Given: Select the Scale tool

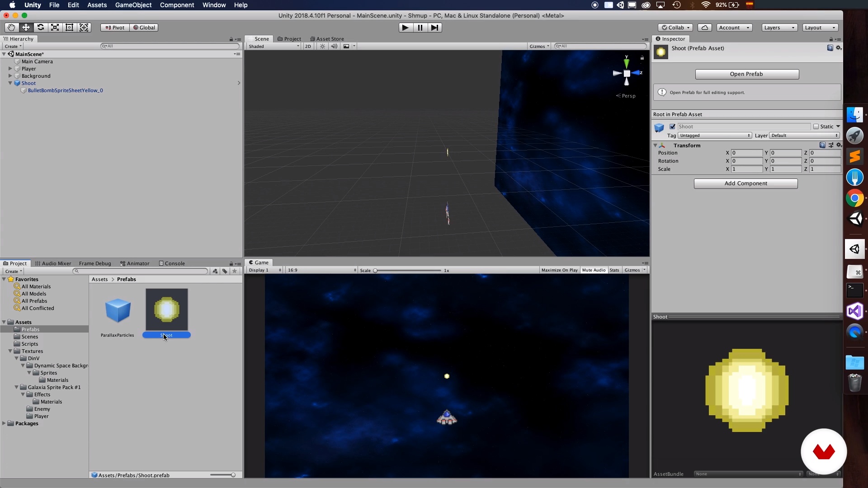Looking at the screenshot, I should pyautogui.click(x=55, y=28).
